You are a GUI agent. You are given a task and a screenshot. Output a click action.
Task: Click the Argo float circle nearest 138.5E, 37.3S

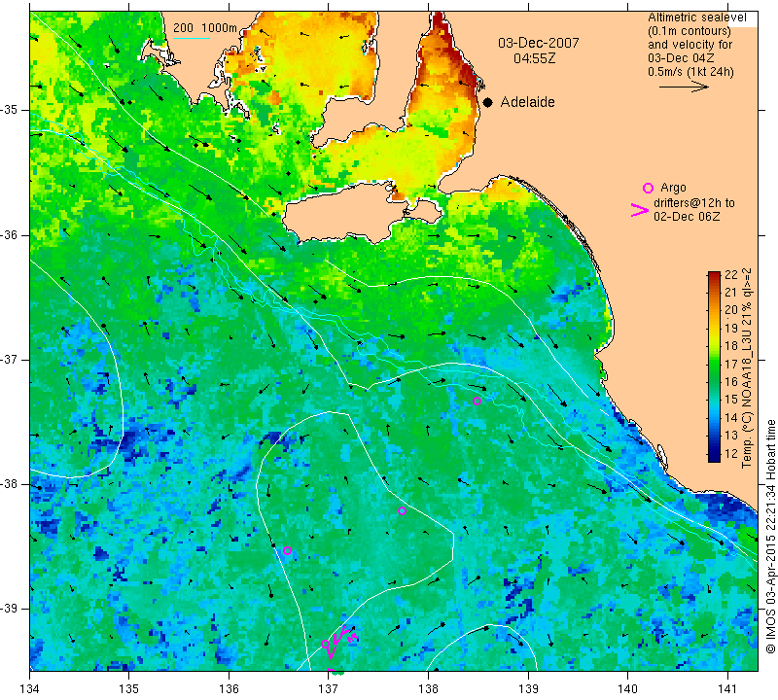tap(477, 401)
